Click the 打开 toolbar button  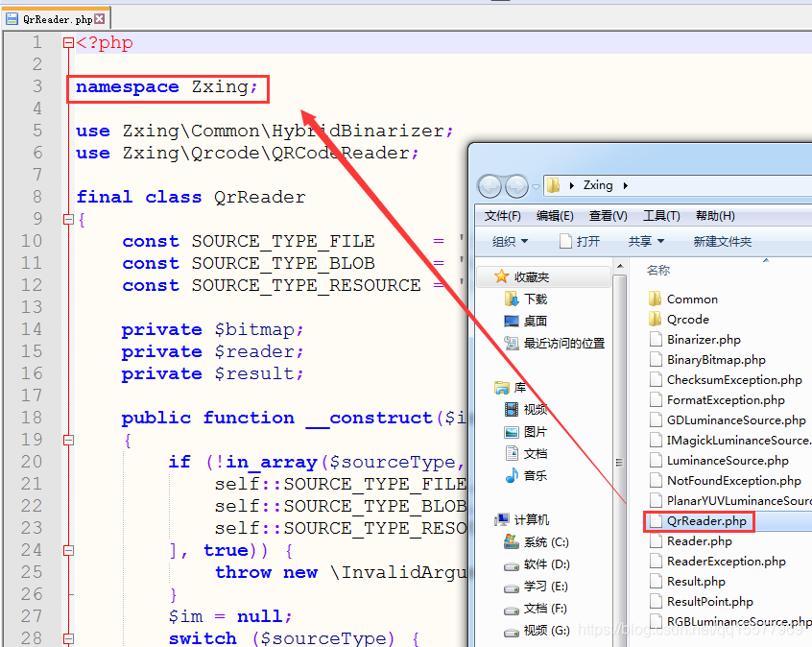(580, 242)
